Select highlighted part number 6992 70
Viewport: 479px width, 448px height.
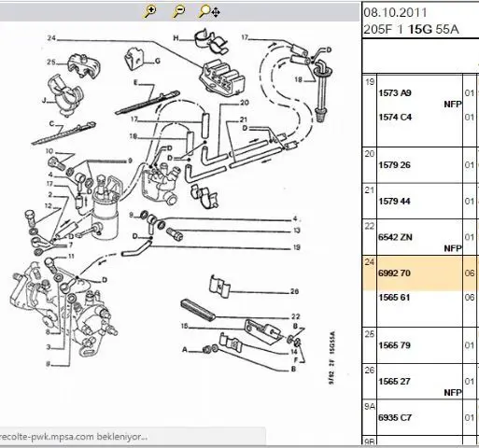tap(394, 273)
